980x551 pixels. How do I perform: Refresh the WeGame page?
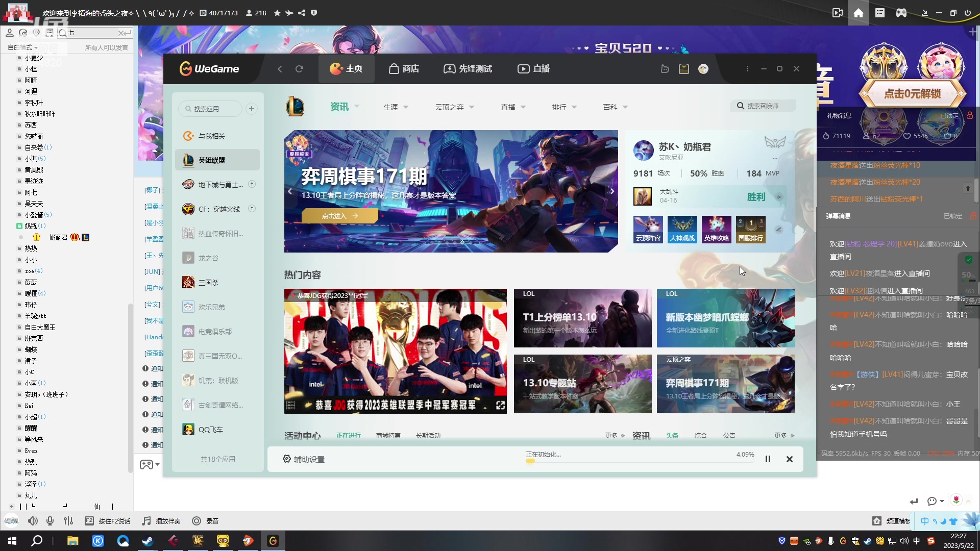click(299, 69)
